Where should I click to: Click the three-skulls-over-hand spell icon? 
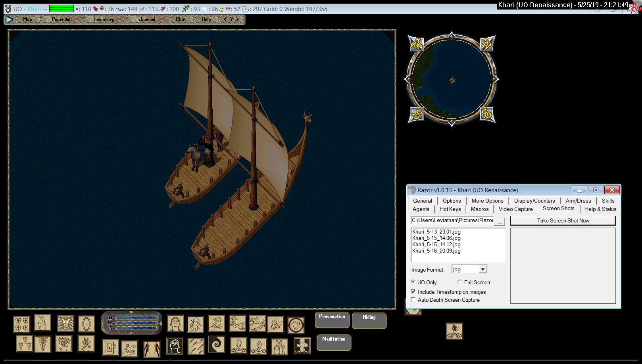(x=64, y=344)
